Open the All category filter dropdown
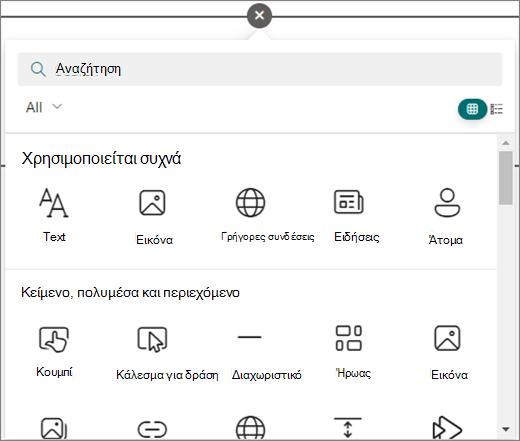Viewport: 520px width, 441px height. click(44, 107)
